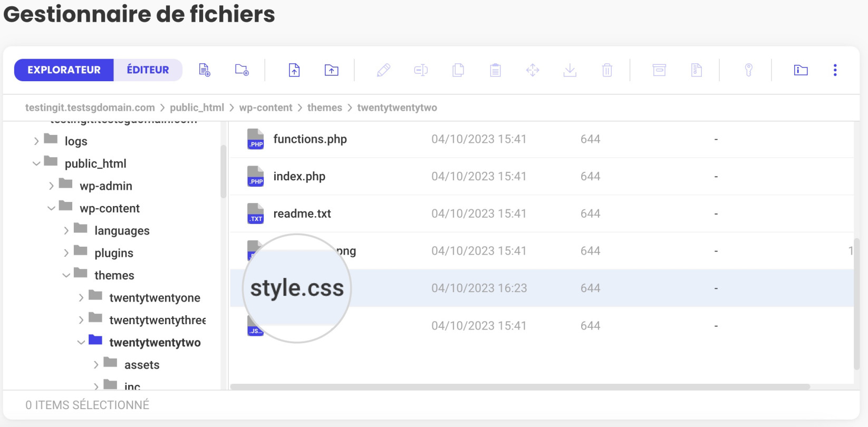This screenshot has width=868, height=427.
Task: Click the folder tree vertical scrollbar
Action: point(223,171)
